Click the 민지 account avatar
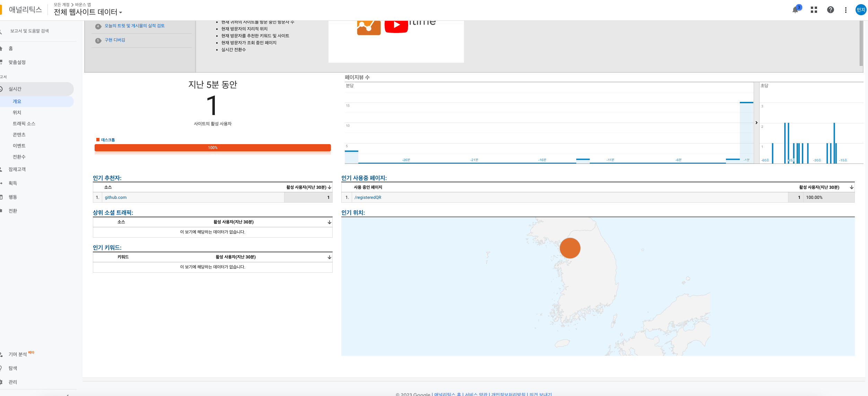This screenshot has height=396, width=868. (x=861, y=10)
